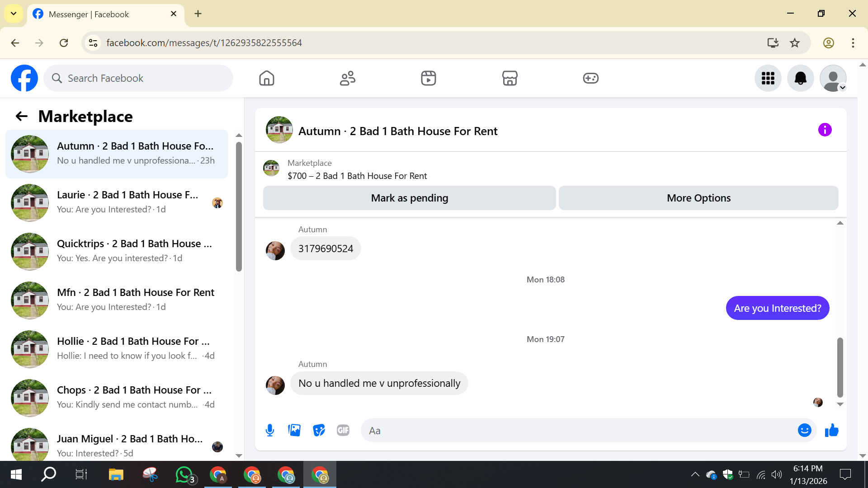
Task: Show hidden system tray icons
Action: (695, 474)
